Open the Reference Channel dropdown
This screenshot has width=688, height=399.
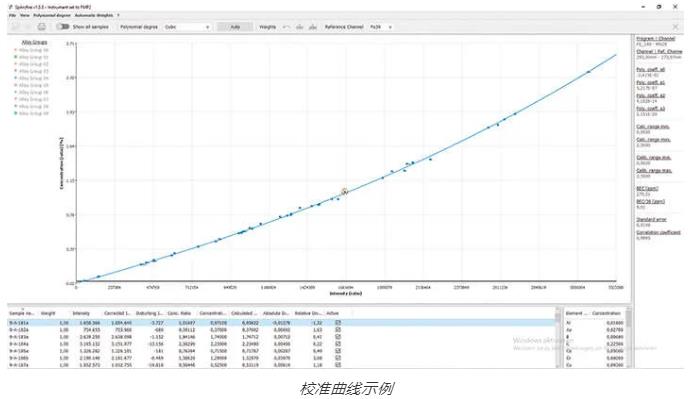[380, 27]
